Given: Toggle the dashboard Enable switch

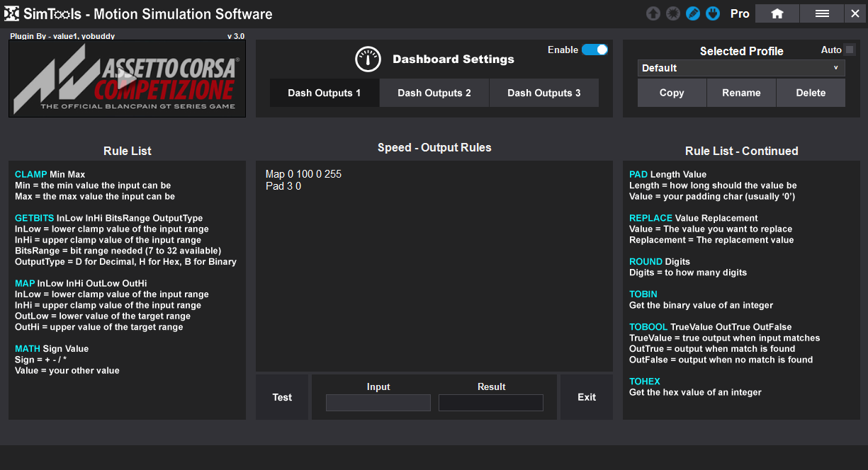Looking at the screenshot, I should pyautogui.click(x=594, y=50).
